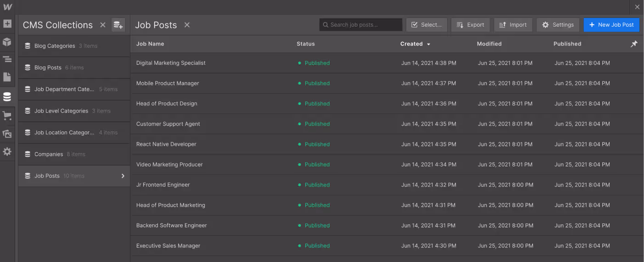The height and width of the screenshot is (262, 644).
Task: Open the Navigator panel
Action: (x=7, y=59)
